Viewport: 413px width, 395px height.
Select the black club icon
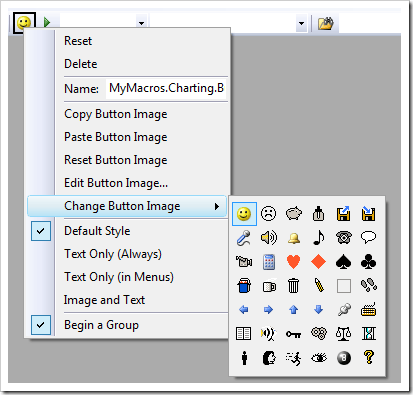click(x=368, y=262)
